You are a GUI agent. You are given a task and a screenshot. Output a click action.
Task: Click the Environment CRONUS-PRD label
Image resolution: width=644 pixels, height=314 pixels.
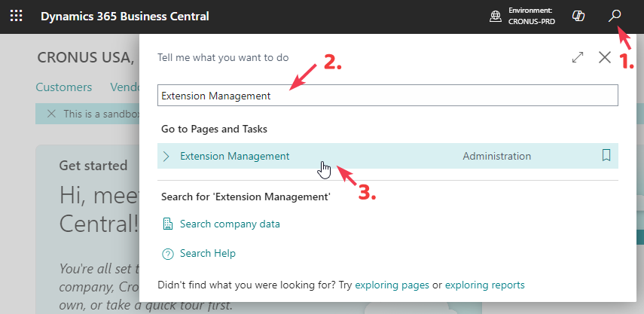tap(533, 16)
